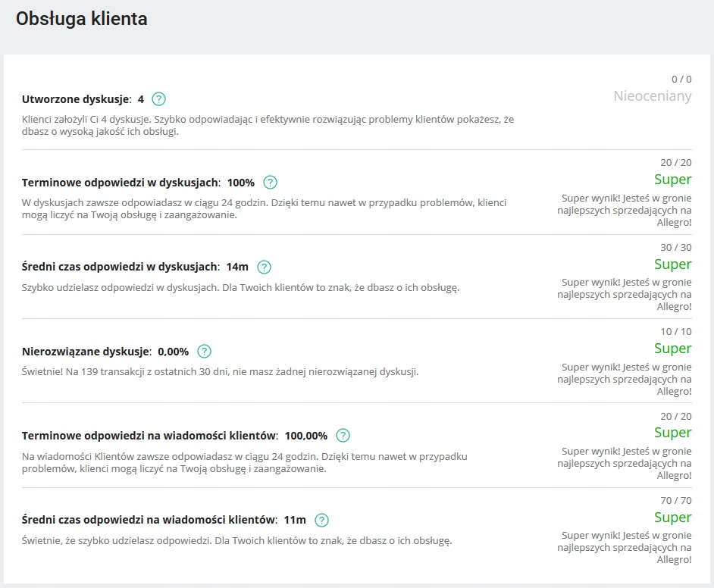Click the Terminowe odpowiedzi na wiadomości klientów: 100,00% label
This screenshot has height=588, width=714.
tap(174, 436)
